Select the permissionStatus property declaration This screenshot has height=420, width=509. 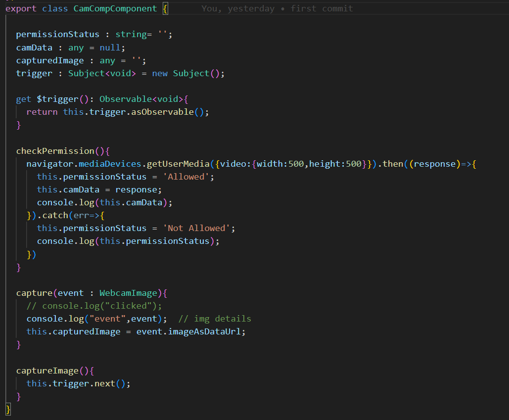tap(58, 34)
